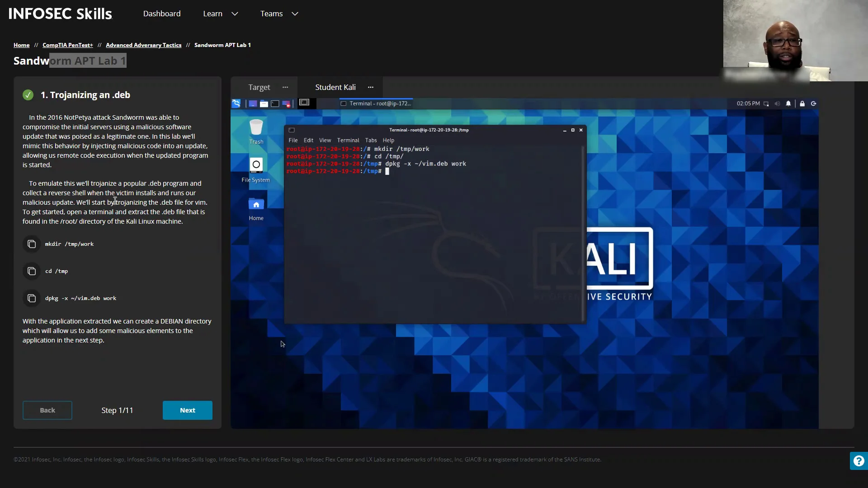This screenshot has height=488, width=868.
Task: Open the Terminal menu in terminal
Action: [x=348, y=141]
